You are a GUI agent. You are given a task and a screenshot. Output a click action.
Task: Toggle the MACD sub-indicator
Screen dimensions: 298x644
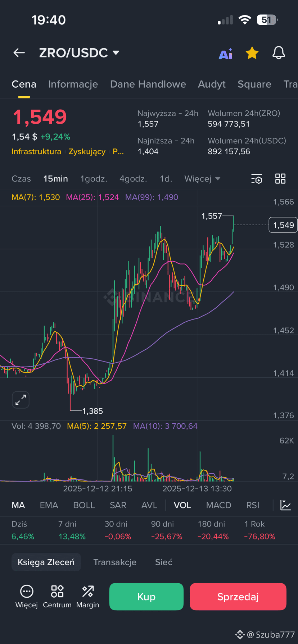(218, 505)
